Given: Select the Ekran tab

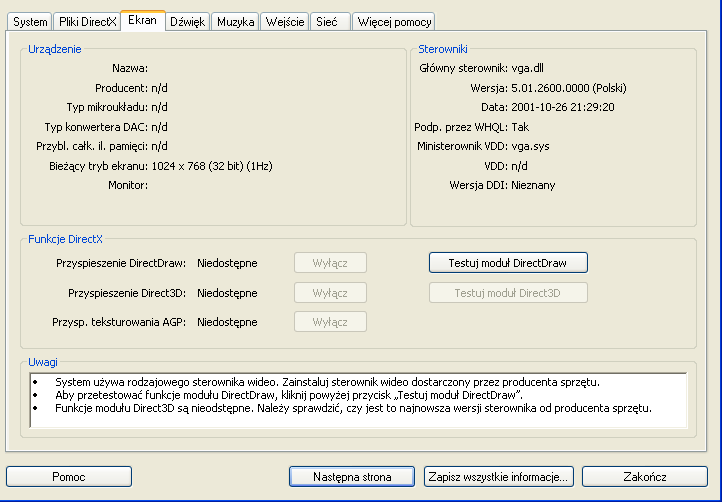Looking at the screenshot, I should (x=143, y=20).
